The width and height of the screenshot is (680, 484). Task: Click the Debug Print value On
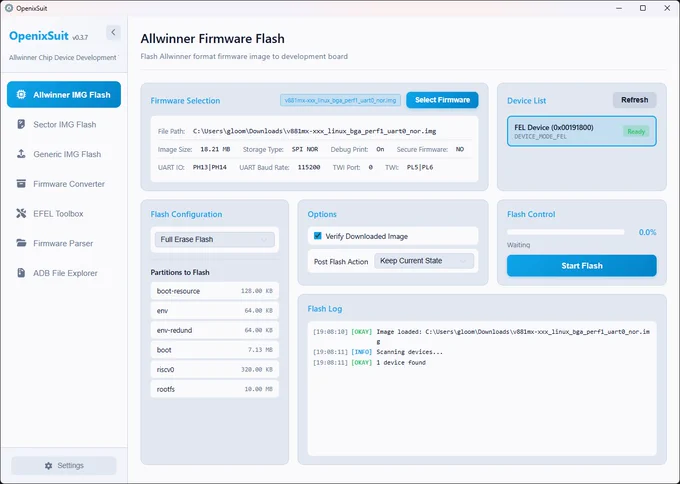380,149
